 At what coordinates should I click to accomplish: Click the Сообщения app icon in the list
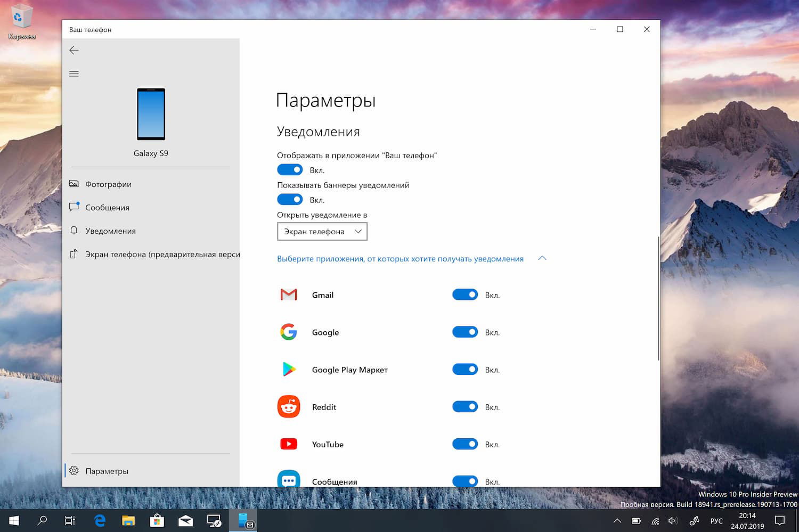coord(289,478)
